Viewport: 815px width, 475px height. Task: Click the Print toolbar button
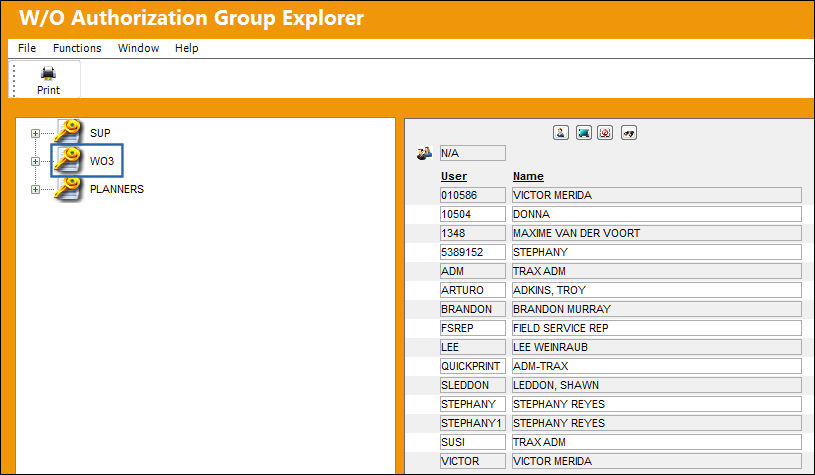point(48,80)
